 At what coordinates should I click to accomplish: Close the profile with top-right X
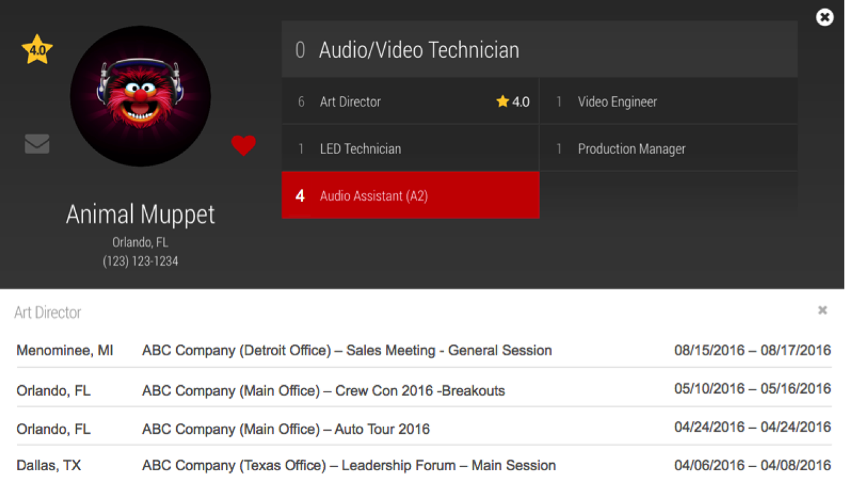[825, 18]
